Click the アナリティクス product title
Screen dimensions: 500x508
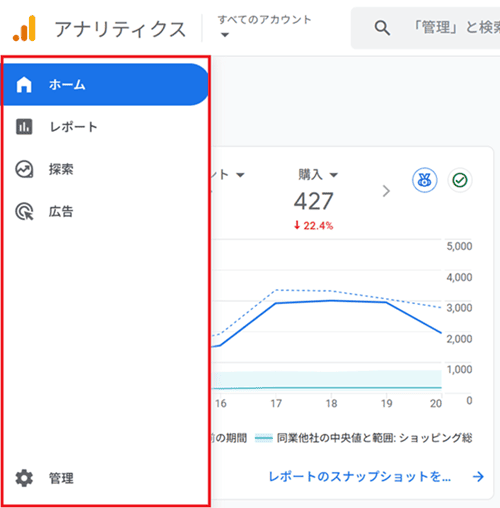pos(120,29)
